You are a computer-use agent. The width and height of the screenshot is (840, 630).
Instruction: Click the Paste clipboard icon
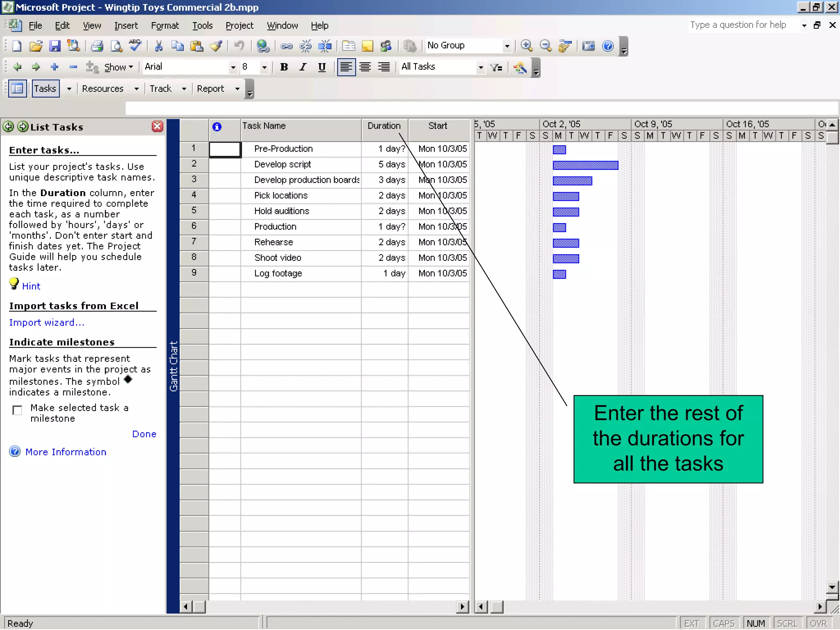(x=197, y=46)
